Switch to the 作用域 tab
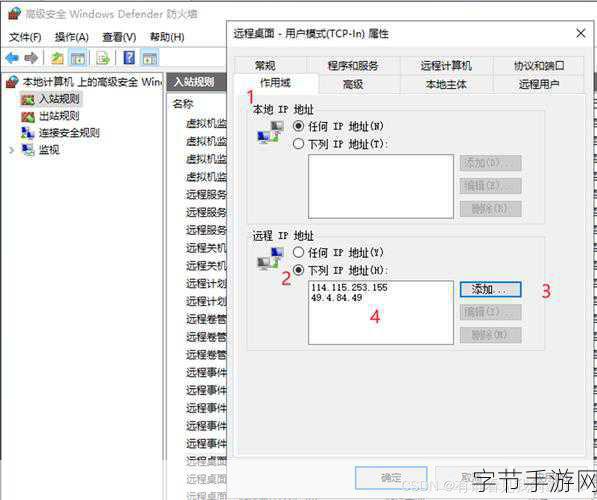 pos(275,83)
